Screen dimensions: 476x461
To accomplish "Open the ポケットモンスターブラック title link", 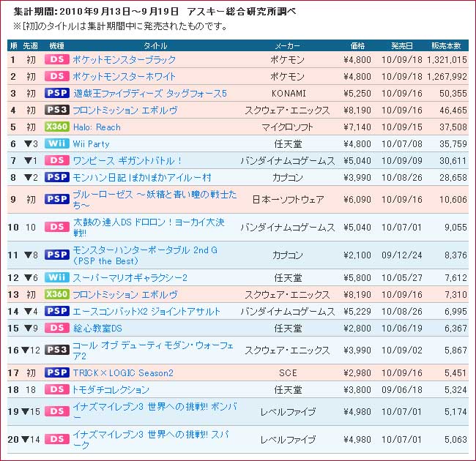I will point(124,60).
